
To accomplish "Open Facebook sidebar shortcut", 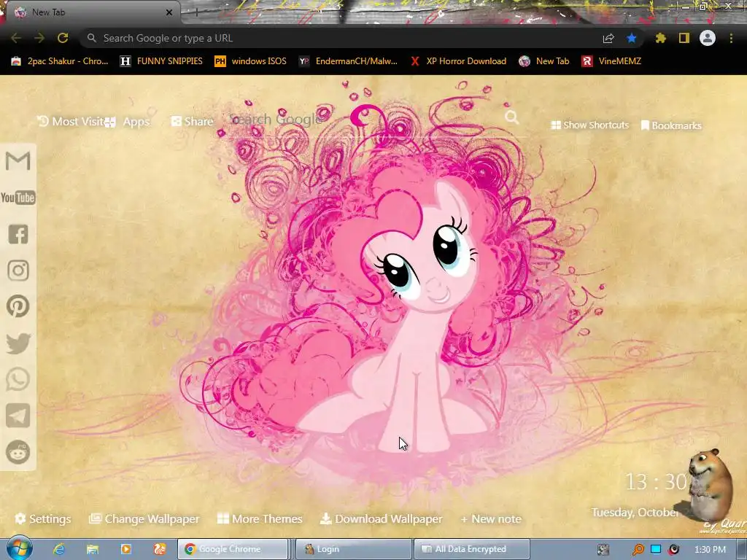I will click(18, 234).
